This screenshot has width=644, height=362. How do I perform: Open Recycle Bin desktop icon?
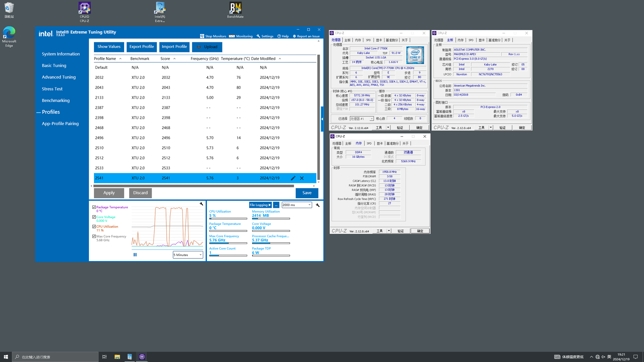pyautogui.click(x=9, y=10)
